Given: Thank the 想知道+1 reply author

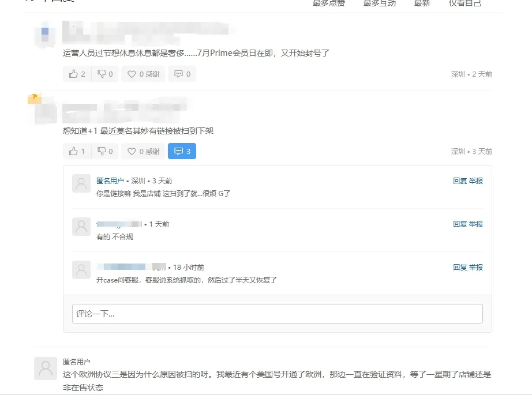Looking at the screenshot, I should [x=143, y=151].
